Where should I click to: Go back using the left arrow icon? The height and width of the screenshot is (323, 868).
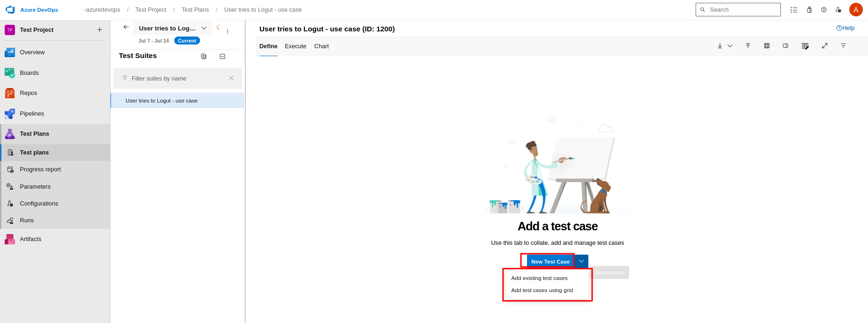click(x=126, y=27)
